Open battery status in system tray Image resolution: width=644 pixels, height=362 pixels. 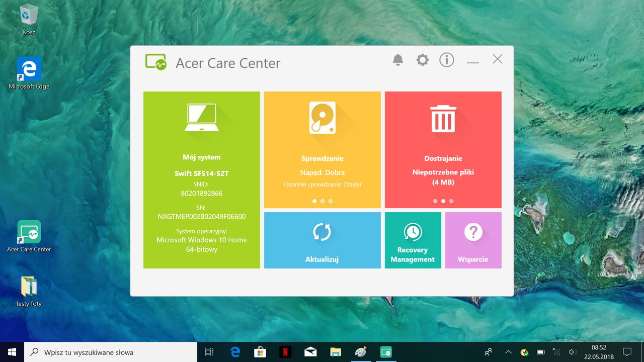[541, 352]
